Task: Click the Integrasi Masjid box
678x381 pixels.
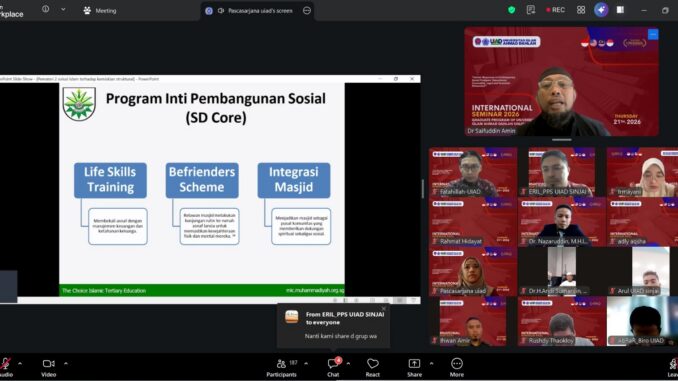Action: (x=294, y=180)
